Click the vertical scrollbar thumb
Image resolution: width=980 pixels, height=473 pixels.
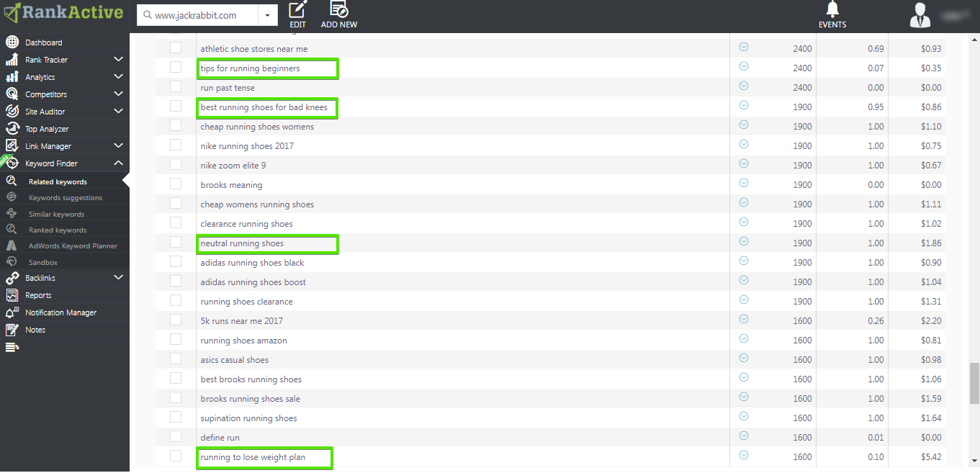pyautogui.click(x=974, y=384)
